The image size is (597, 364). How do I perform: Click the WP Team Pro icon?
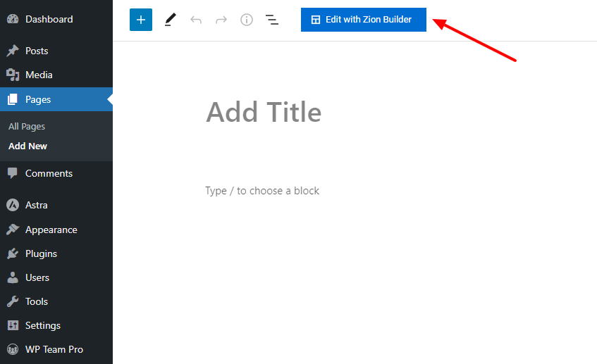tap(13, 349)
